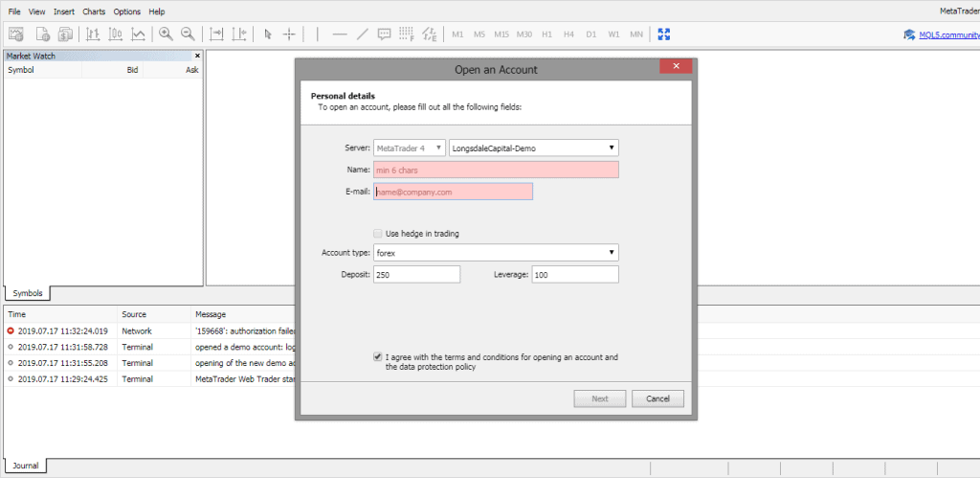Open the File menu
Screen dimensions: 980x478
[13, 11]
